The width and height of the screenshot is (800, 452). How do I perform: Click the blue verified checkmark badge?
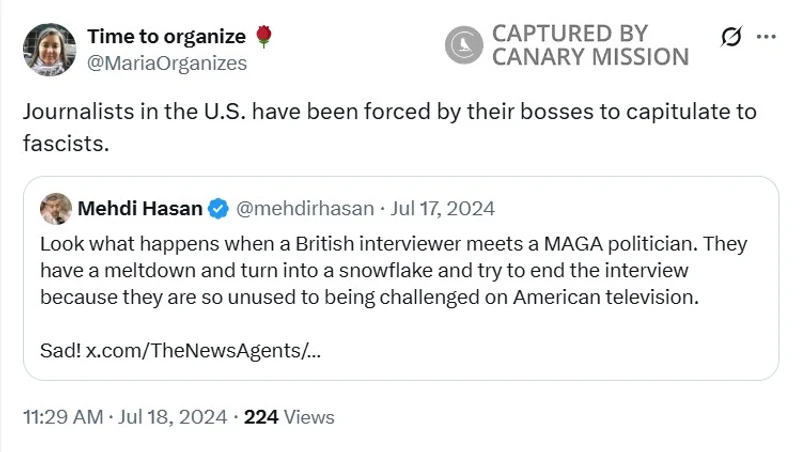pyautogui.click(x=219, y=209)
